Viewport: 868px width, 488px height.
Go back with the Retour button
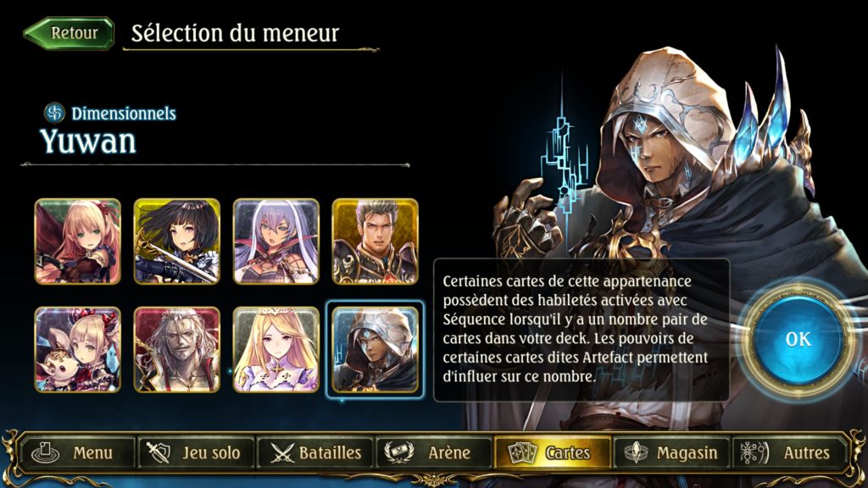(70, 33)
